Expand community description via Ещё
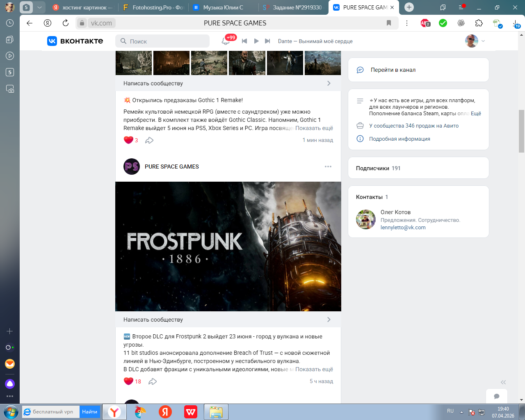The height and width of the screenshot is (420, 525). point(476,114)
